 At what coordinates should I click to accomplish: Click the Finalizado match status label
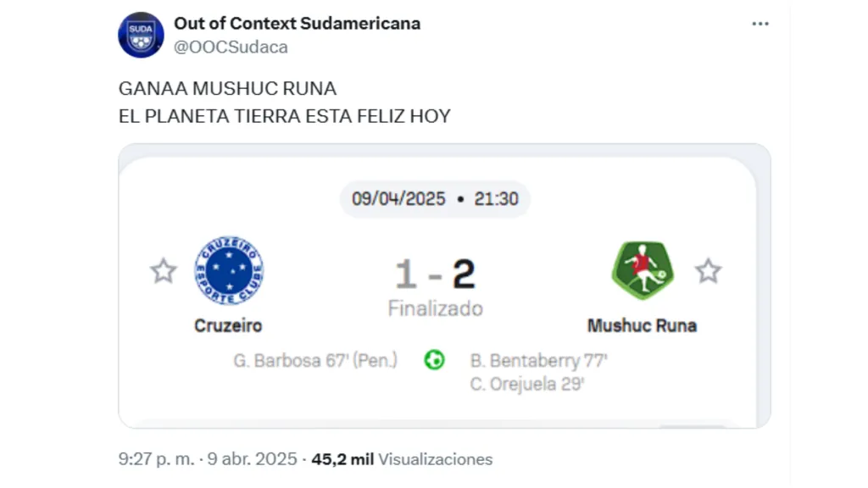point(435,308)
